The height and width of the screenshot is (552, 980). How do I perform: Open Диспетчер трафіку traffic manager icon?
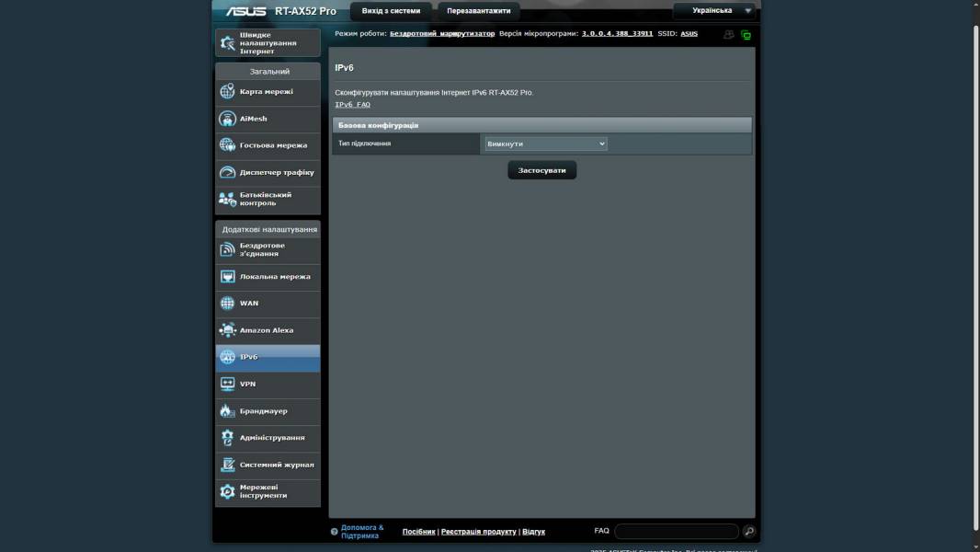click(x=227, y=172)
